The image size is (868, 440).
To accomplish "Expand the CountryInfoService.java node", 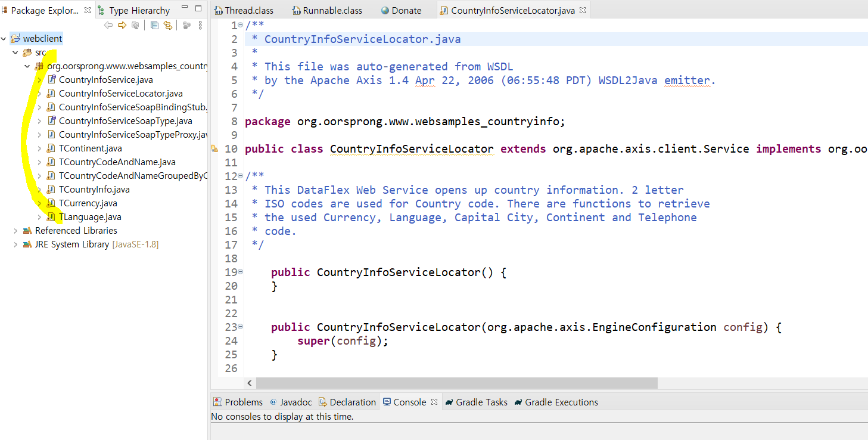I will click(39, 80).
